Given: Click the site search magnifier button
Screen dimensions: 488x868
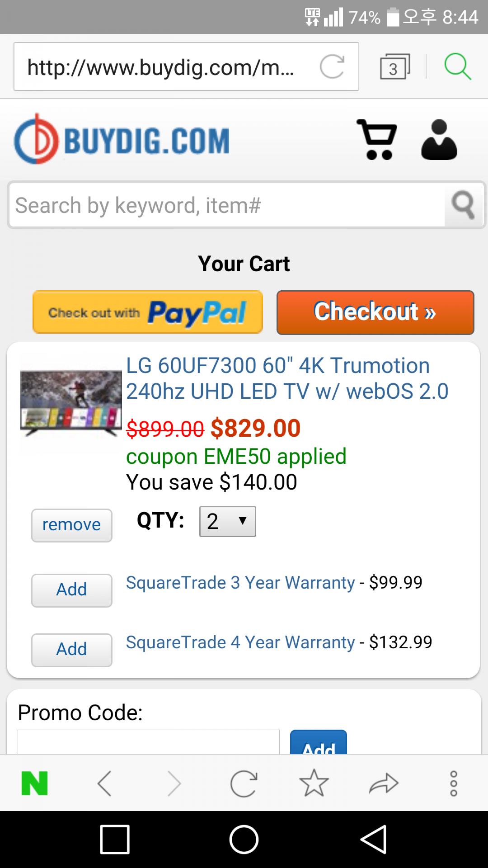Looking at the screenshot, I should pos(463,205).
